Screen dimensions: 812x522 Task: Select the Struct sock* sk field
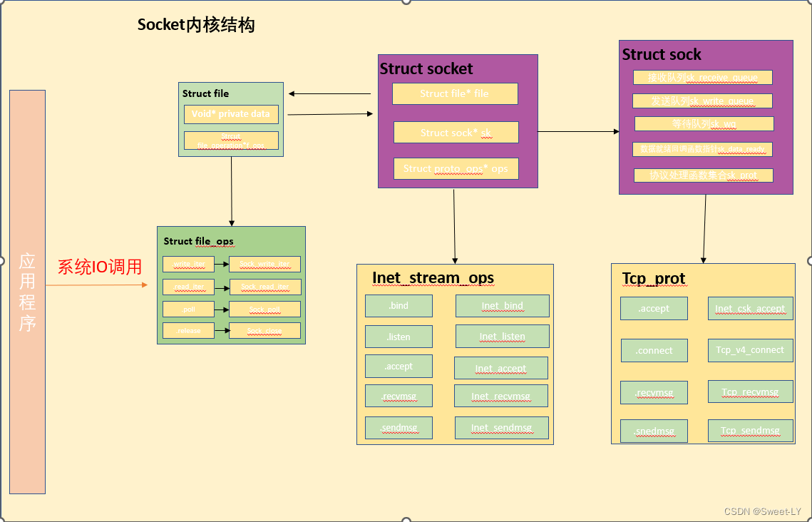[455, 133]
